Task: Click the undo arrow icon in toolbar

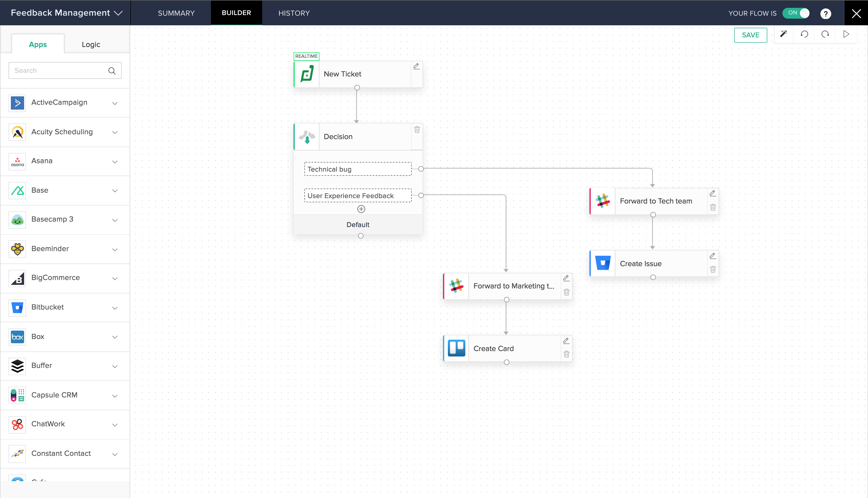Action: pyautogui.click(x=805, y=35)
